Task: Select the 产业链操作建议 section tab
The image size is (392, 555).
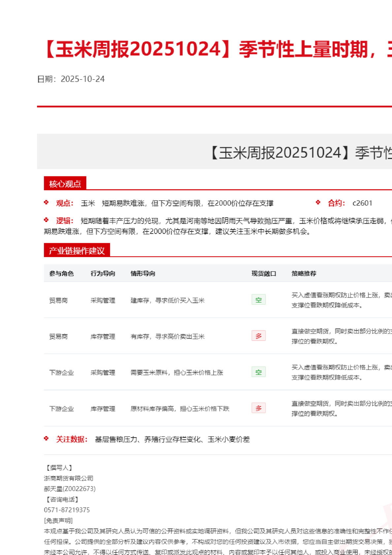Action: [x=77, y=250]
